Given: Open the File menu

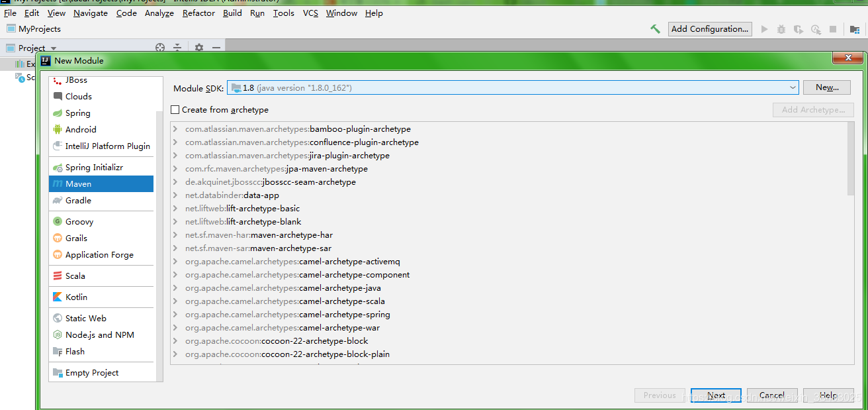Looking at the screenshot, I should point(10,13).
